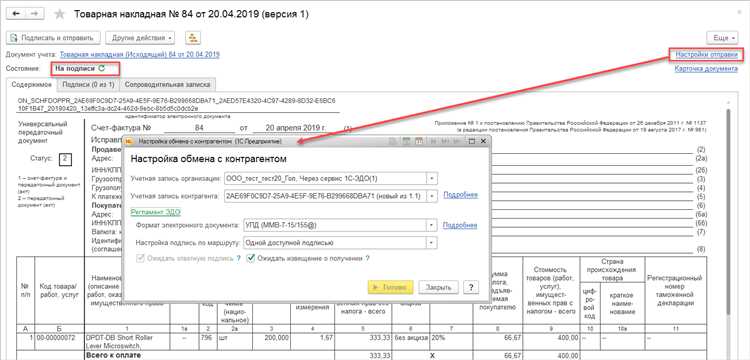Click the 1C logo icon in dialog title bar
This screenshot has width=750, height=360.
[x=129, y=142]
